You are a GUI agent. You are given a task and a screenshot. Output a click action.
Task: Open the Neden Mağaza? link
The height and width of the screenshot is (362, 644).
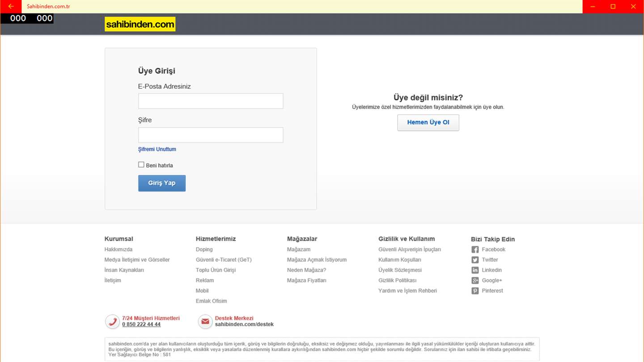tap(307, 270)
